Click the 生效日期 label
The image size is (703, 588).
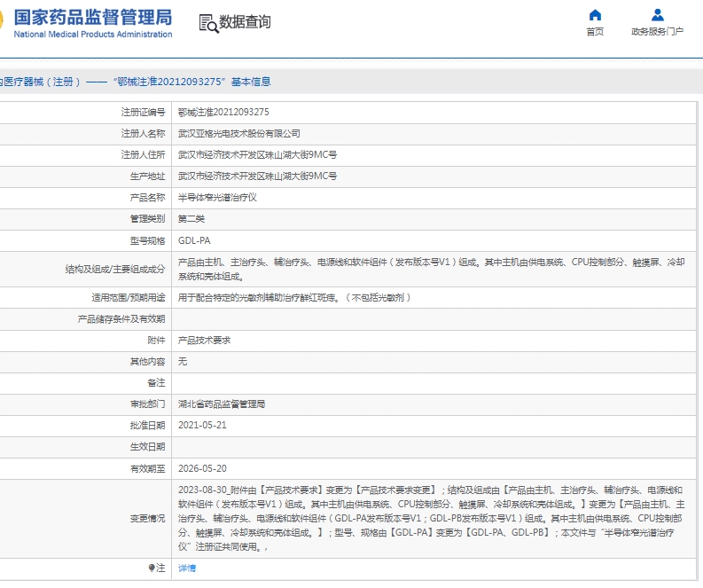pyautogui.click(x=147, y=447)
